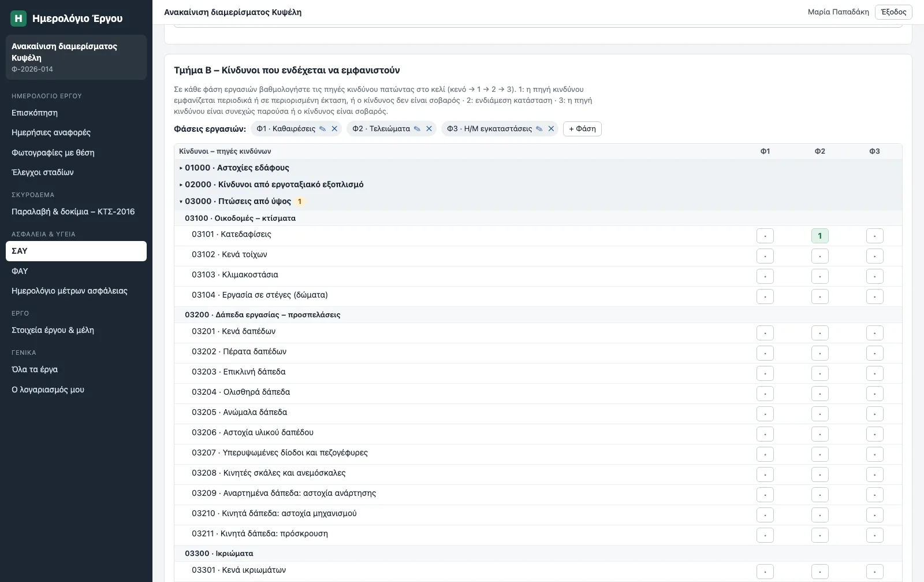Click the green H app logo
The image size is (924, 582).
(18, 18)
